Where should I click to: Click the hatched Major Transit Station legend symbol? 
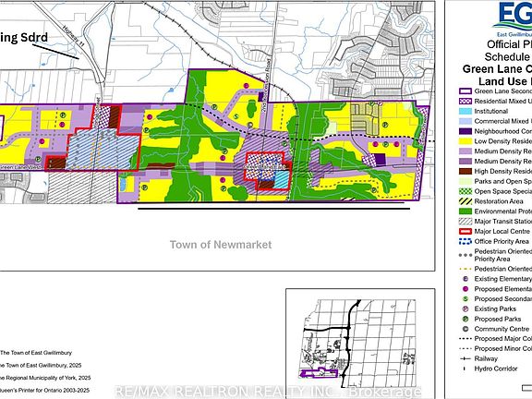465,222
